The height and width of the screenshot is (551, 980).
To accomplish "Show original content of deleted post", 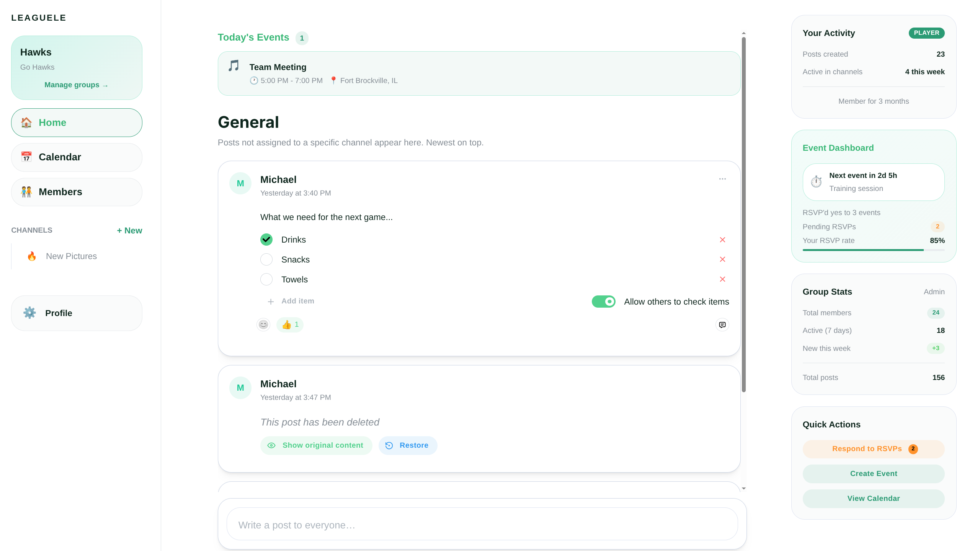I will pos(316,445).
